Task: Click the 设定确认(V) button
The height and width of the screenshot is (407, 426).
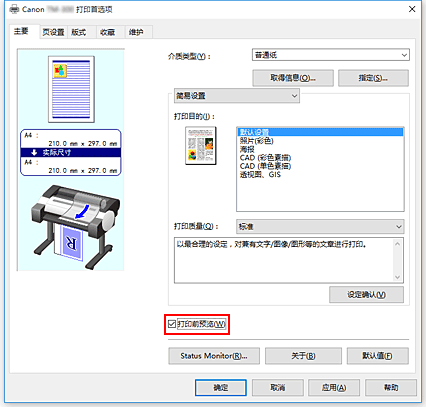Action: coord(366,295)
